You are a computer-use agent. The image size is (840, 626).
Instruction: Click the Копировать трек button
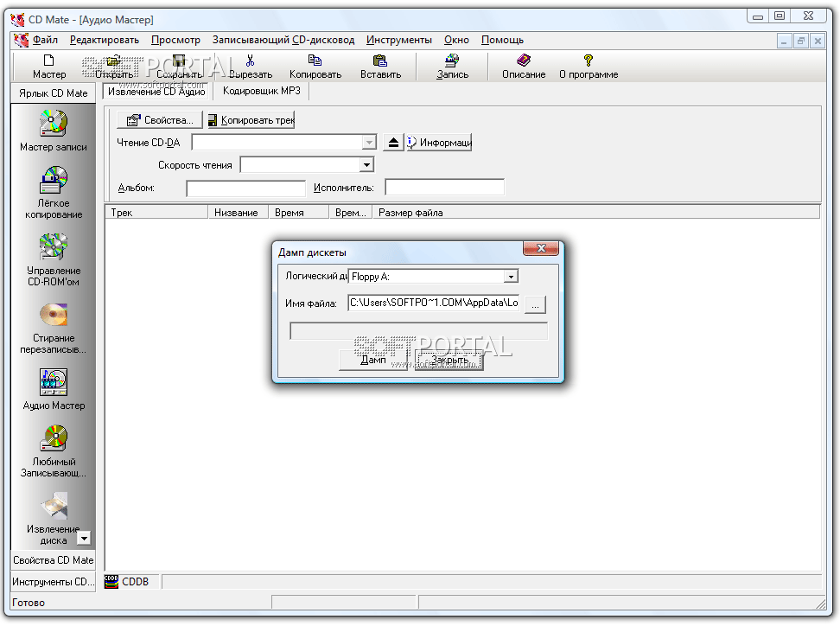point(251,120)
